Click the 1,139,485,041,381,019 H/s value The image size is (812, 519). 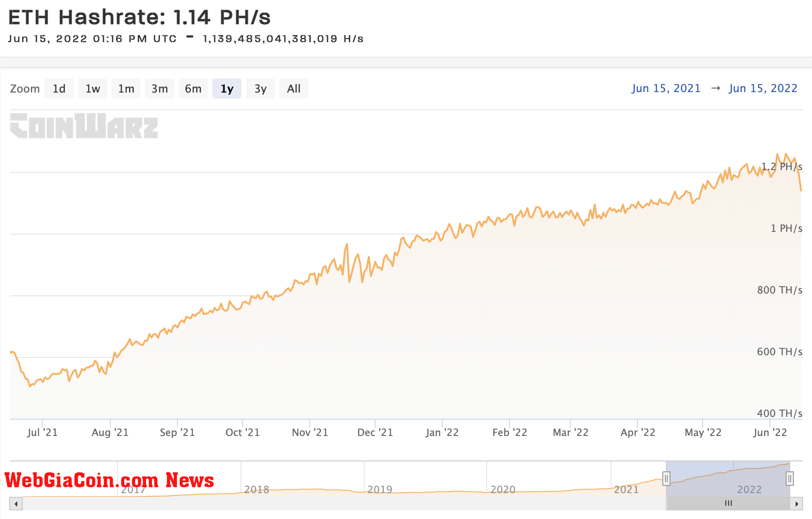click(x=283, y=39)
